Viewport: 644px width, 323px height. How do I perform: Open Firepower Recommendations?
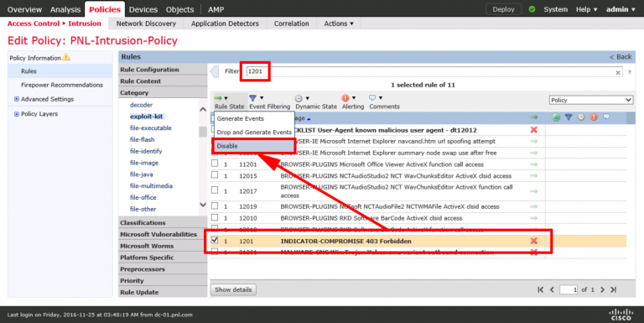pos(62,85)
